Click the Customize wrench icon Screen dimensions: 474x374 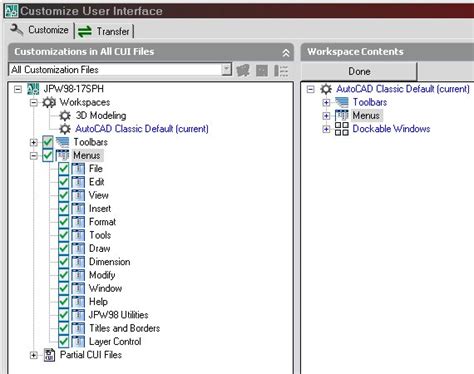tap(16, 30)
